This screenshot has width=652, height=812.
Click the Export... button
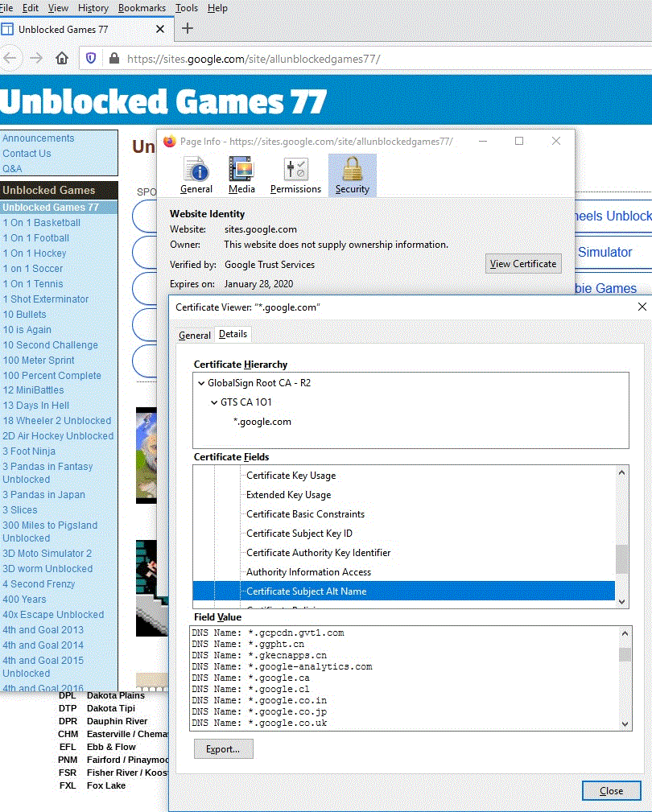(223, 748)
